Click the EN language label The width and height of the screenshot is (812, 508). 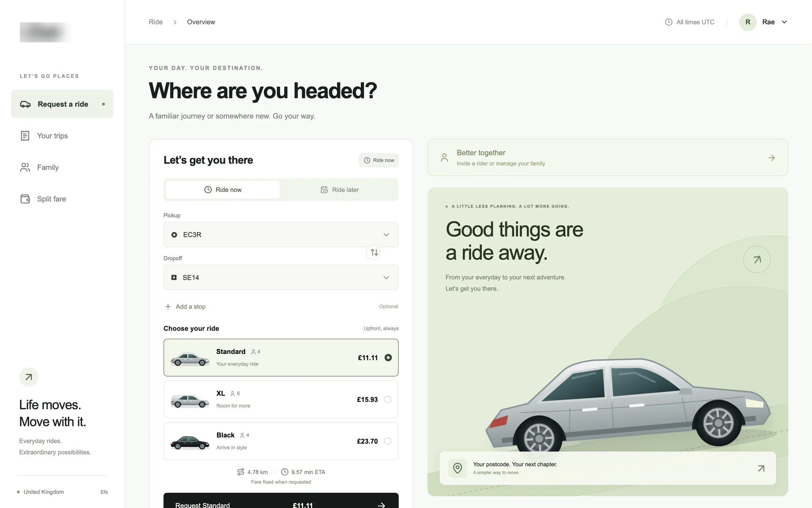(x=104, y=492)
